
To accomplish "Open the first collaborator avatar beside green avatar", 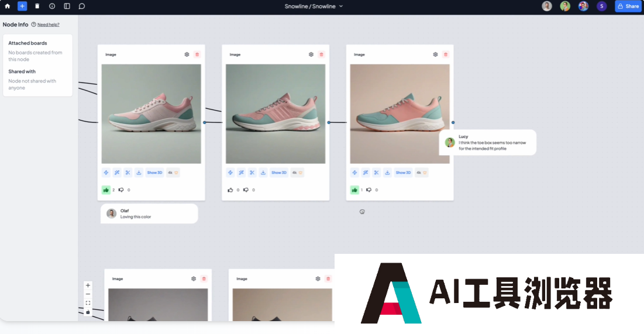I will click(547, 6).
